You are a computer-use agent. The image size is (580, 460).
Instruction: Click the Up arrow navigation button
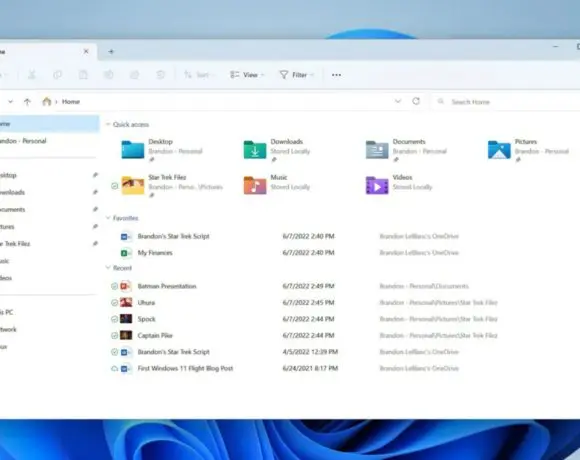click(x=27, y=102)
